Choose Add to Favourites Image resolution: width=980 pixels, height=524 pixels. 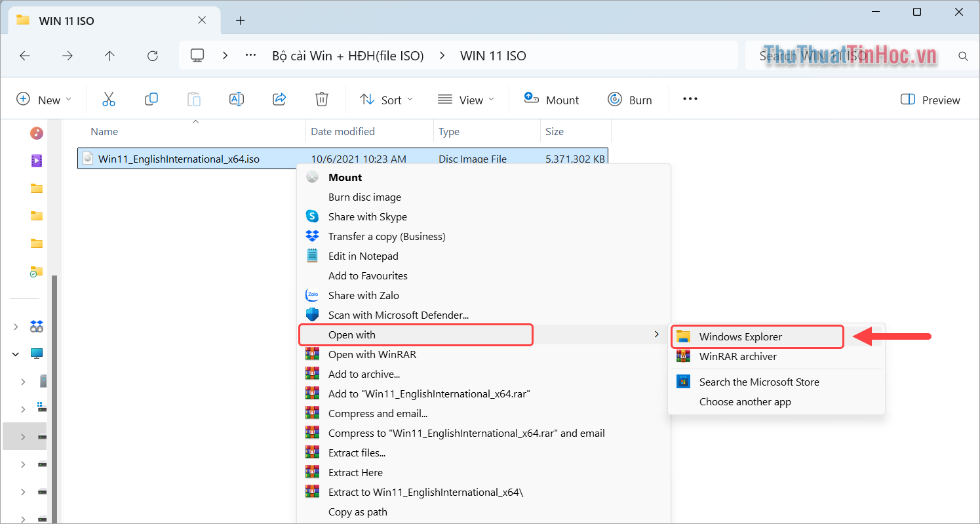tap(484, 275)
